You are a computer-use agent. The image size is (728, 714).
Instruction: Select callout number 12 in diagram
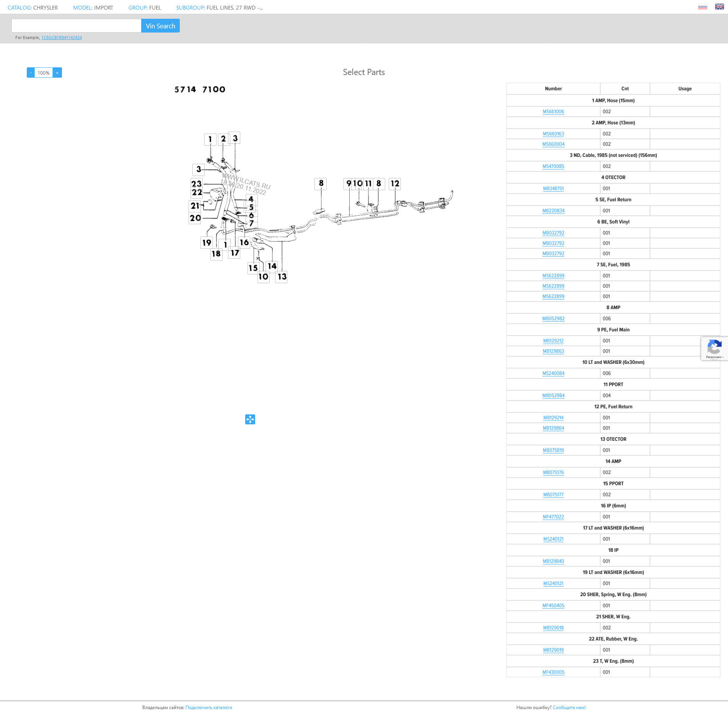395,184
